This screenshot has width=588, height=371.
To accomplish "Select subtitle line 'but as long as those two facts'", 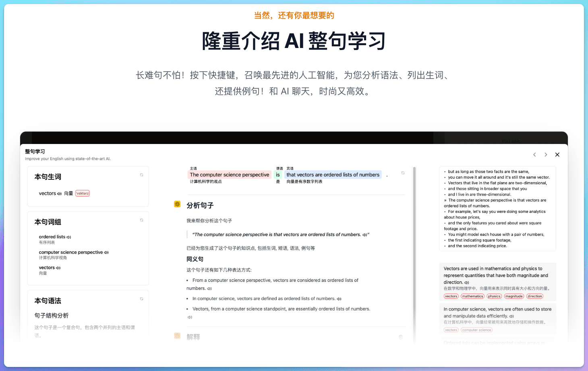I will 489,172.
